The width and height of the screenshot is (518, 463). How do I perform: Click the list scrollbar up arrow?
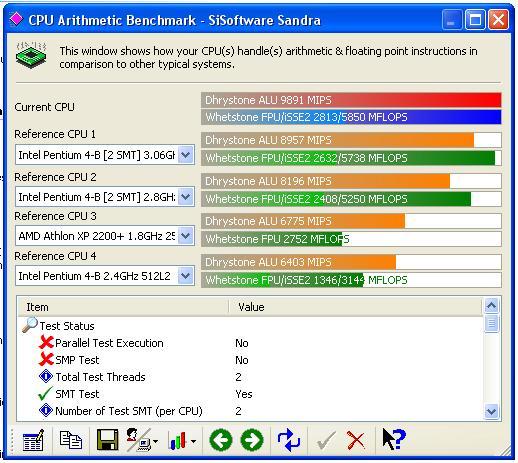[x=492, y=306]
